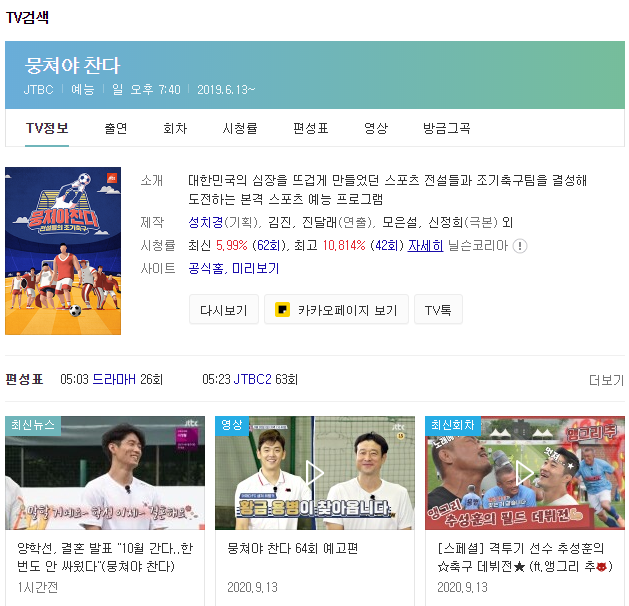Open the 영상 tab
This screenshot has width=629, height=606.
pyautogui.click(x=375, y=128)
